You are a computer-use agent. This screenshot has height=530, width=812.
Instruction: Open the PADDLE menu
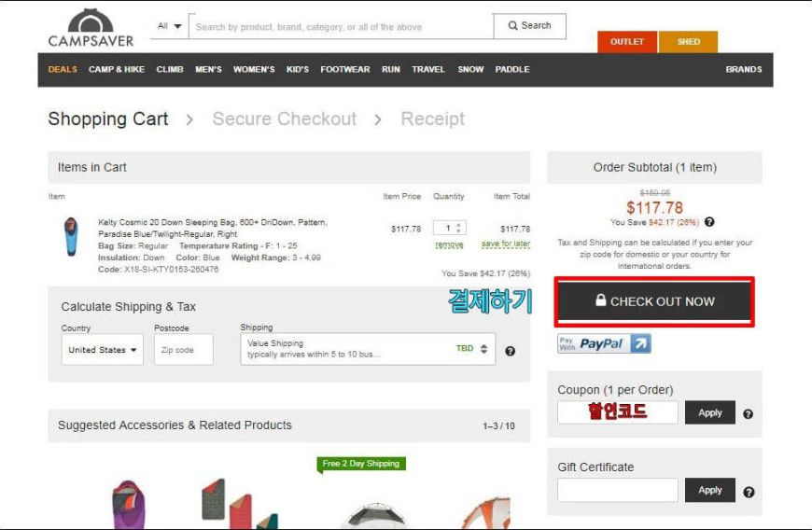point(512,69)
